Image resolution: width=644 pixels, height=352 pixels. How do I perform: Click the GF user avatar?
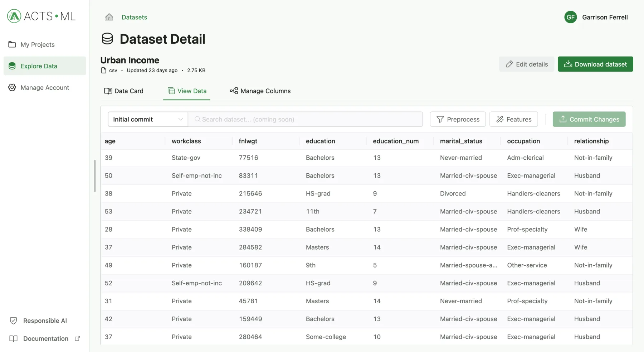pos(571,17)
